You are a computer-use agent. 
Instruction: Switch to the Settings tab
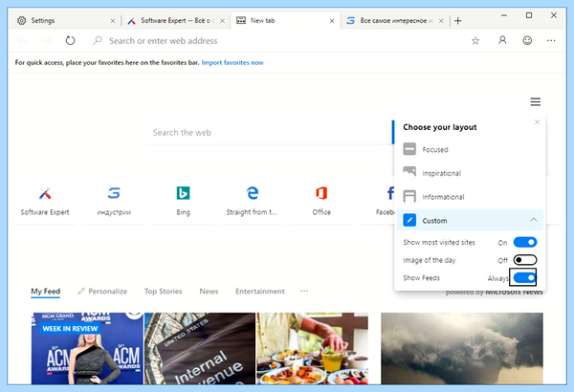click(x=64, y=20)
